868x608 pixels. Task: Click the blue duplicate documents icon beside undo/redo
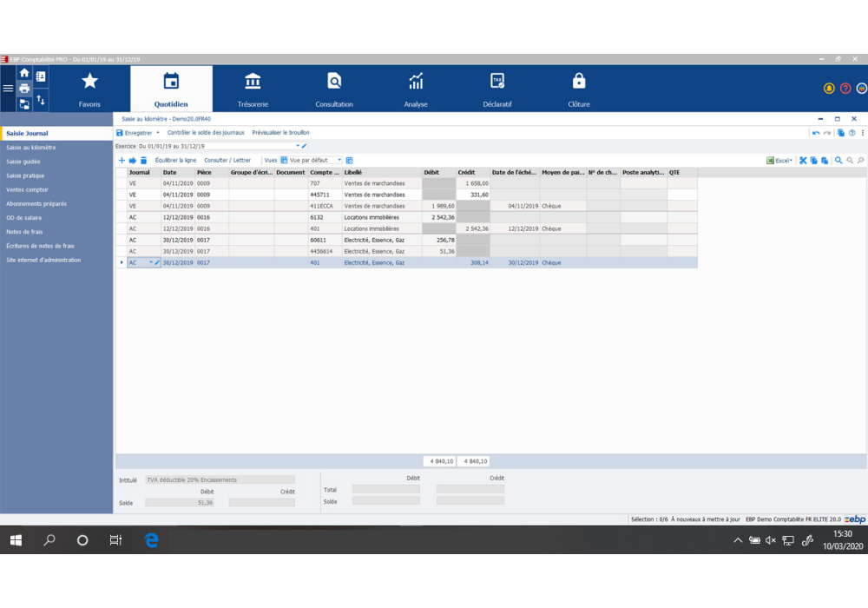841,133
